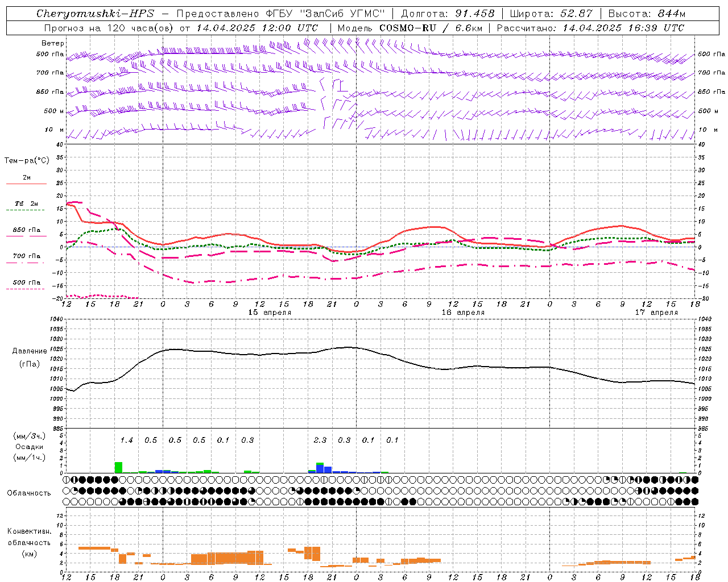Click the Давление pressure panel label
Viewport: 728px width, 582px height.
(x=30, y=351)
